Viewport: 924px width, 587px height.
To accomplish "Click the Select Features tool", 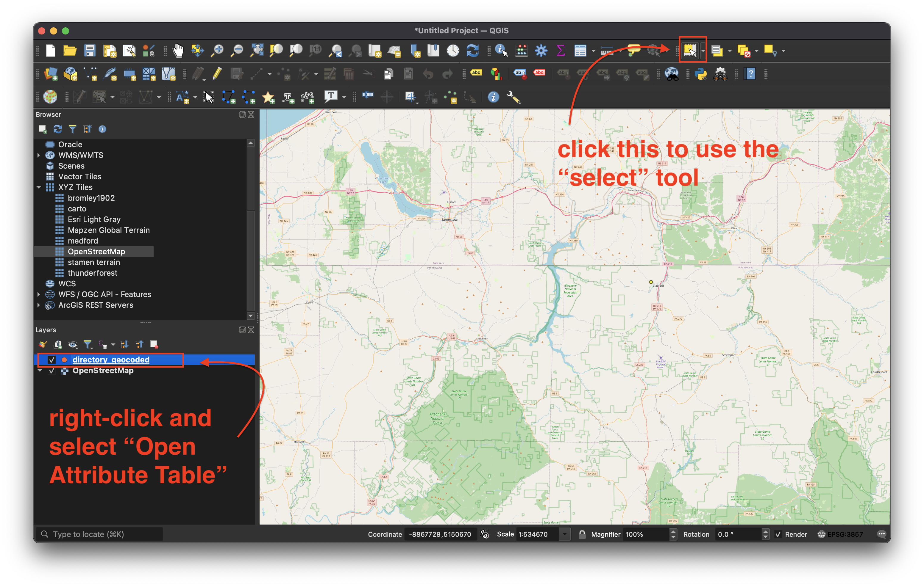I will 688,51.
